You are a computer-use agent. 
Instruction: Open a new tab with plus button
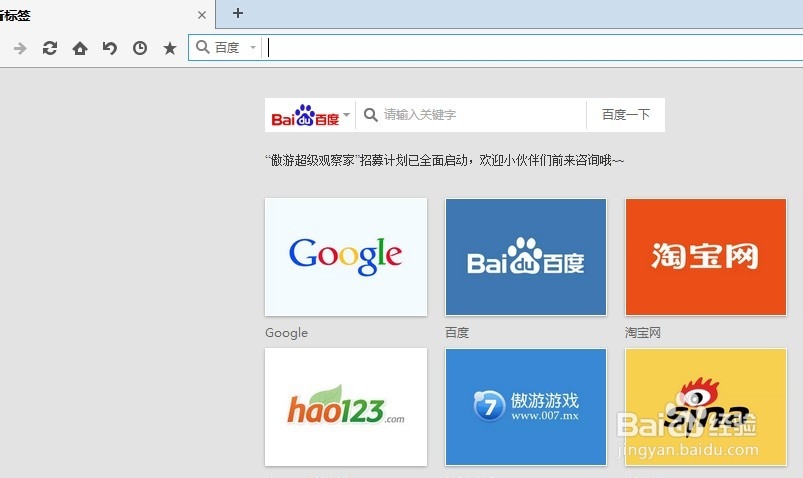pyautogui.click(x=238, y=13)
